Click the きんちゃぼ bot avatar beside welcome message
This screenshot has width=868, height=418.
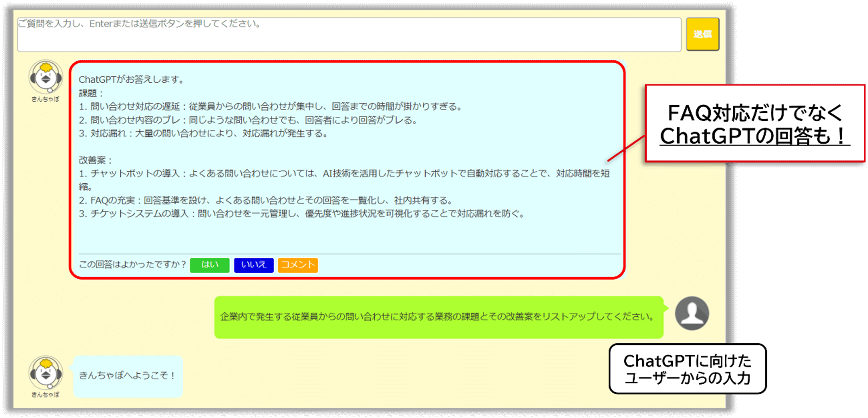(45, 373)
